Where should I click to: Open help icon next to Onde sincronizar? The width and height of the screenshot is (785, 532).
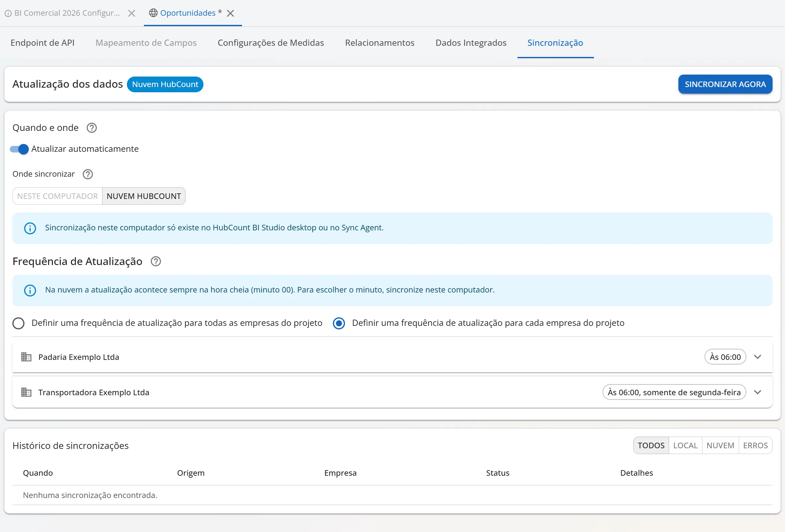click(x=88, y=174)
